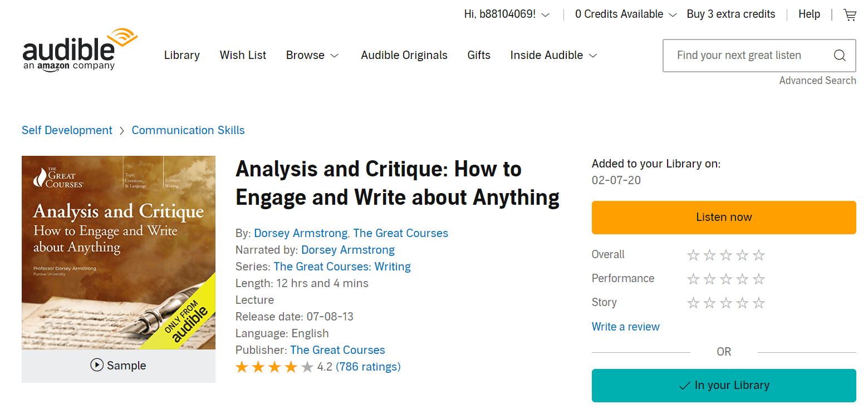
Task: Click the Lecture format text
Action: click(255, 300)
